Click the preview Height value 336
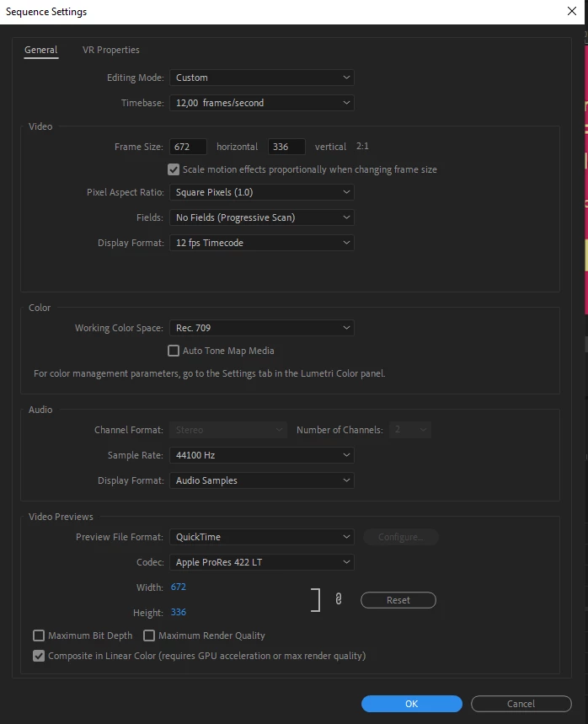 (x=178, y=612)
